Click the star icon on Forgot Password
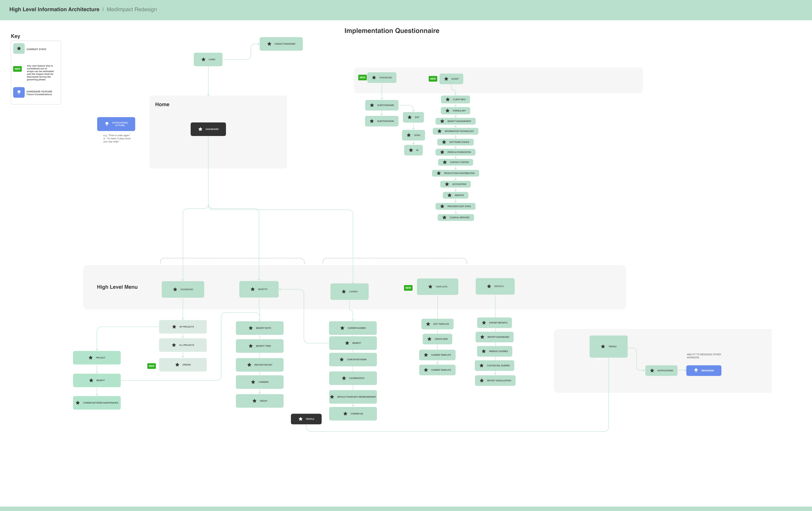This screenshot has height=511, width=812. [x=269, y=44]
